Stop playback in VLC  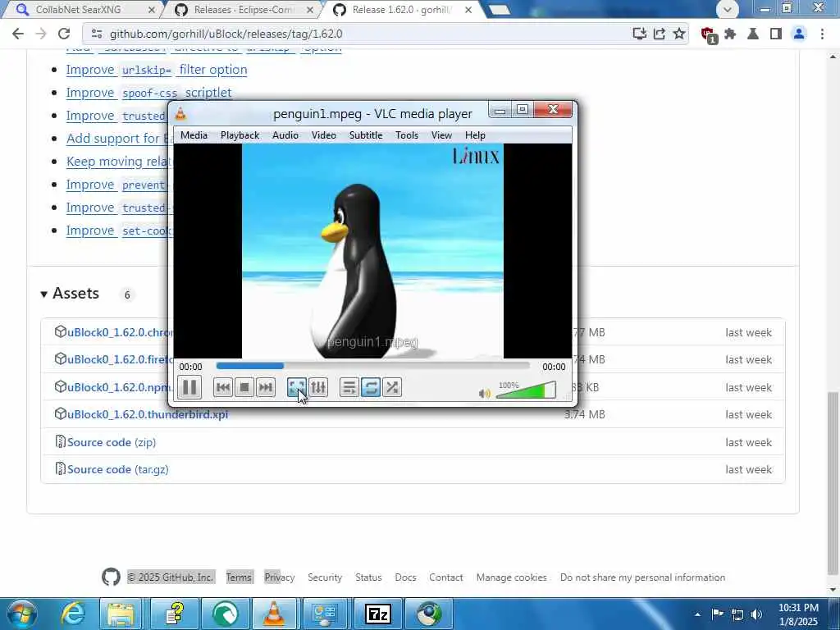click(x=244, y=387)
